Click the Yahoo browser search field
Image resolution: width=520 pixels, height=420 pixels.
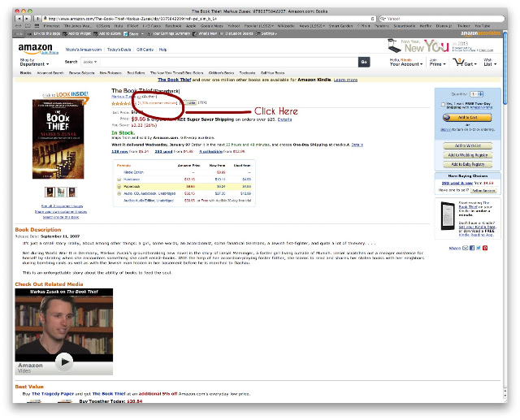coord(442,19)
